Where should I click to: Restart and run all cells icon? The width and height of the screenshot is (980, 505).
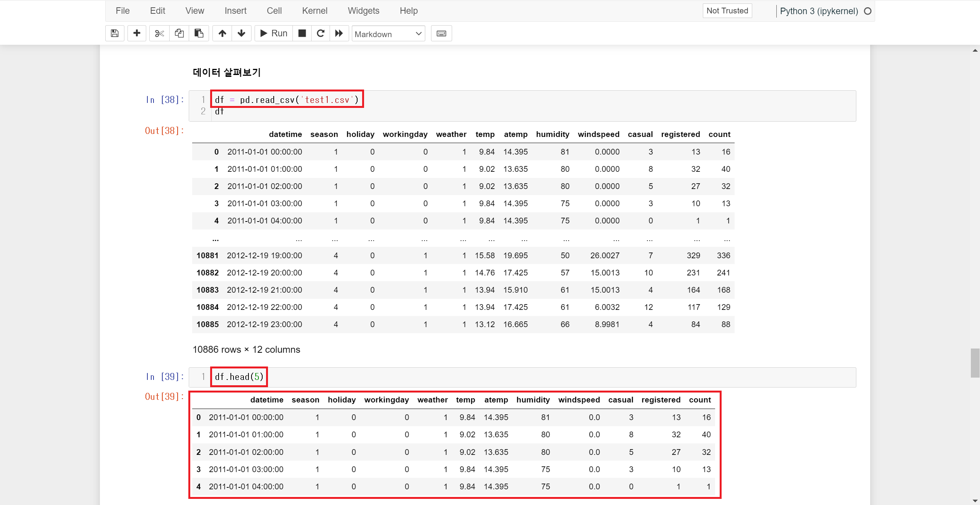click(339, 33)
